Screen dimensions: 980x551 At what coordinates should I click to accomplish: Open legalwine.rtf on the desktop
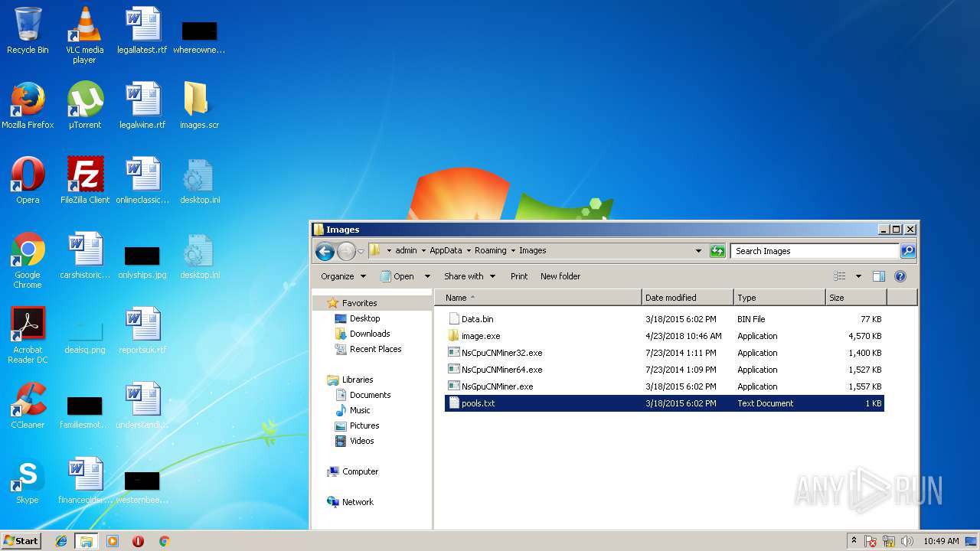142,106
